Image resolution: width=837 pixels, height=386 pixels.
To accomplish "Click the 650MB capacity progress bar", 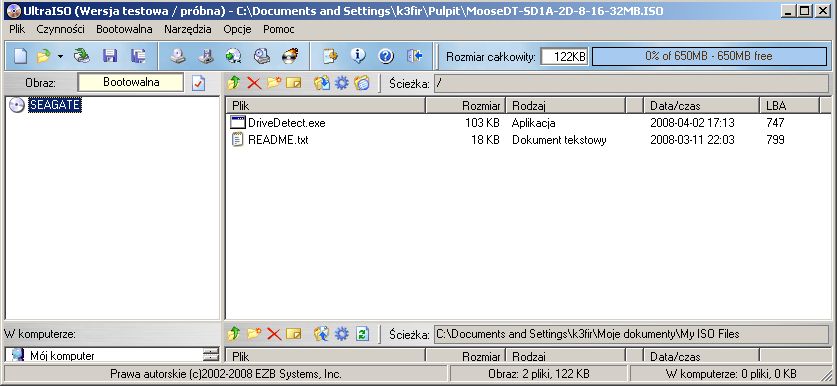I will [709, 56].
